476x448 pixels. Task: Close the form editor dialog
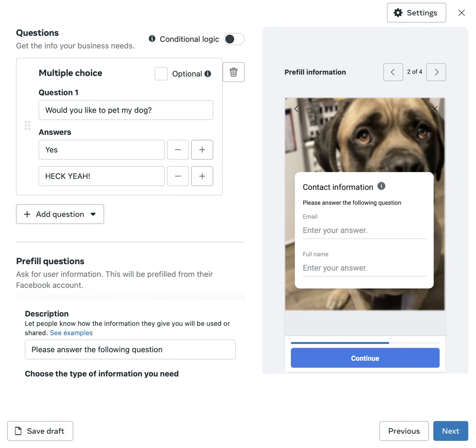click(x=461, y=13)
